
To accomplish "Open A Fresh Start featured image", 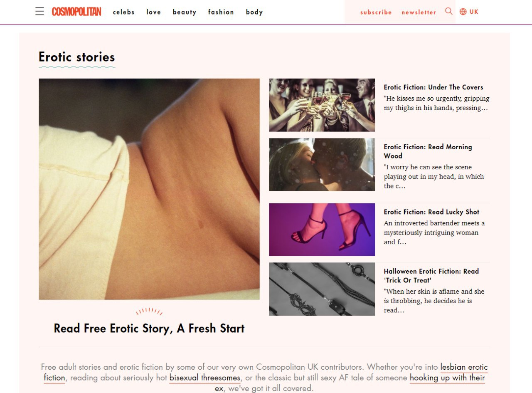I will [x=149, y=189].
